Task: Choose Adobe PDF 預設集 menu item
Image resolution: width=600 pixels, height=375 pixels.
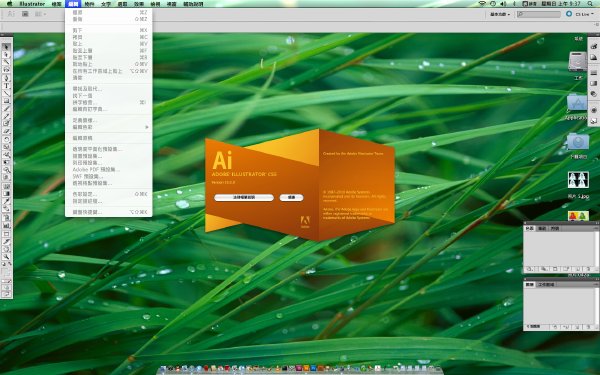Action: pos(109,170)
